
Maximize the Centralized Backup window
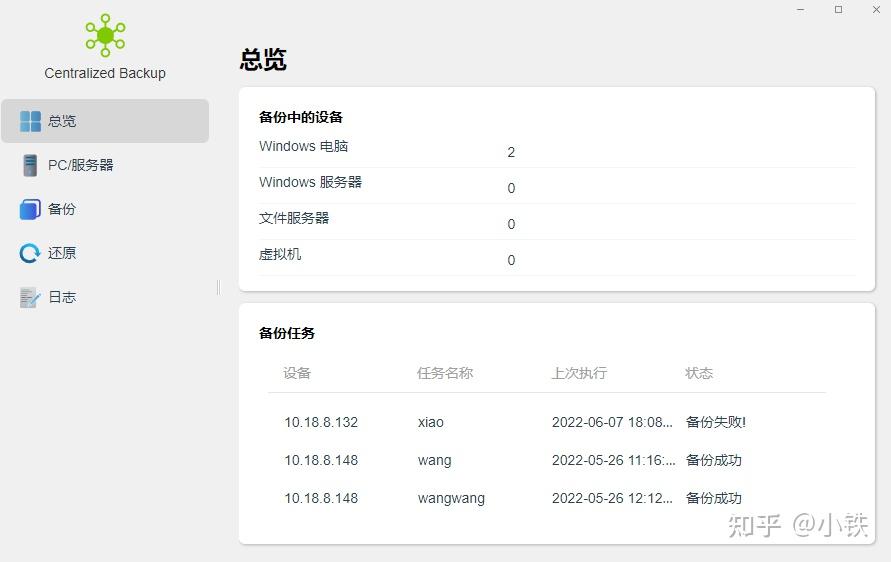(x=838, y=10)
